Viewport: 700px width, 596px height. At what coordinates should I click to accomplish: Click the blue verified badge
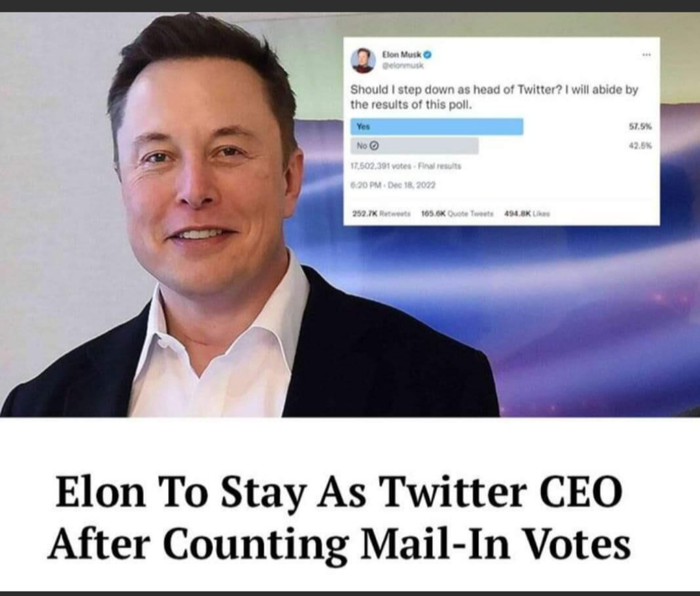(x=428, y=55)
